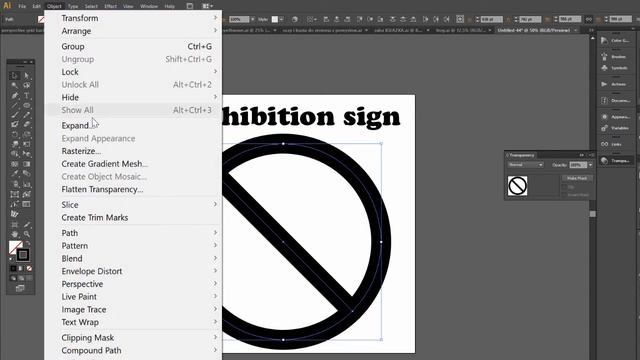Select the Rotate tool

tap(15, 134)
